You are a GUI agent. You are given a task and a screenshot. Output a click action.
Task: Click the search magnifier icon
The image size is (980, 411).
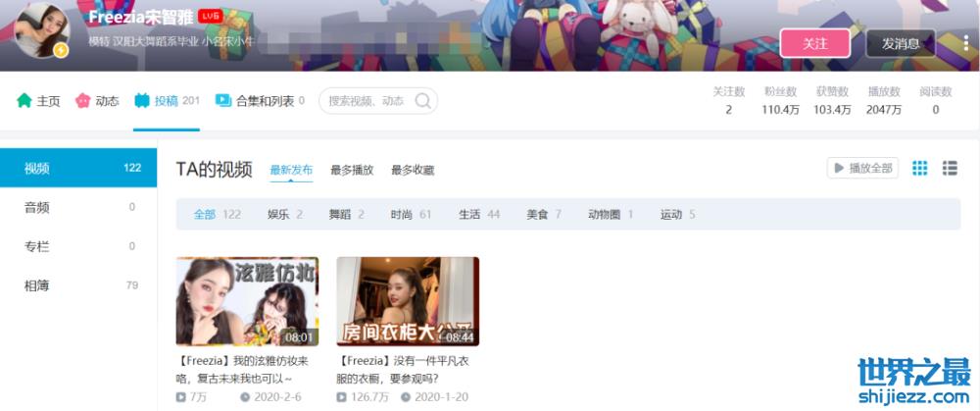point(422,101)
